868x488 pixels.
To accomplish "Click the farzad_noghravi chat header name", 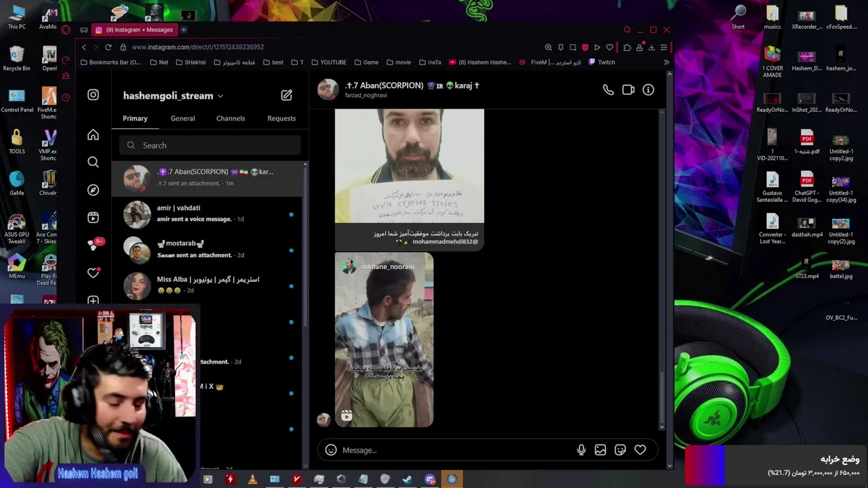I will 366,96.
